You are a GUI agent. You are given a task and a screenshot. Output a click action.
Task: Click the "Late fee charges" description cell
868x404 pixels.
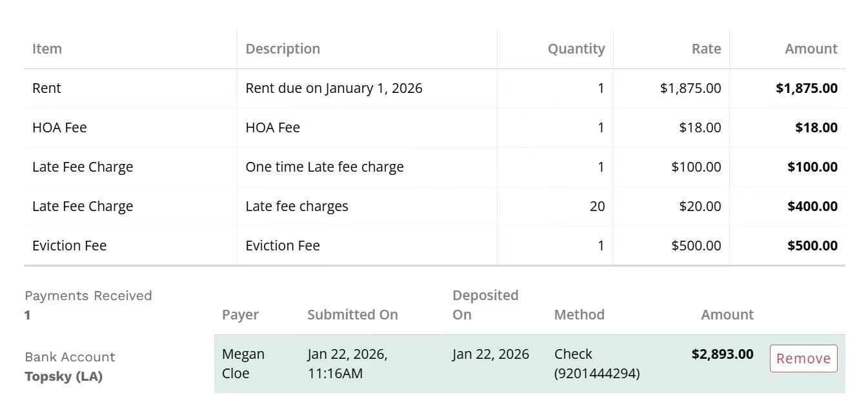point(297,207)
